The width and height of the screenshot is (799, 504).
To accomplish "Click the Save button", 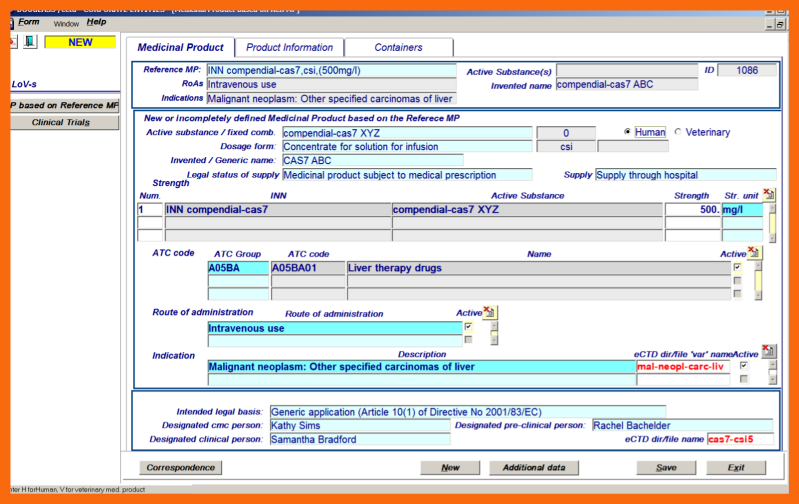I will click(666, 467).
